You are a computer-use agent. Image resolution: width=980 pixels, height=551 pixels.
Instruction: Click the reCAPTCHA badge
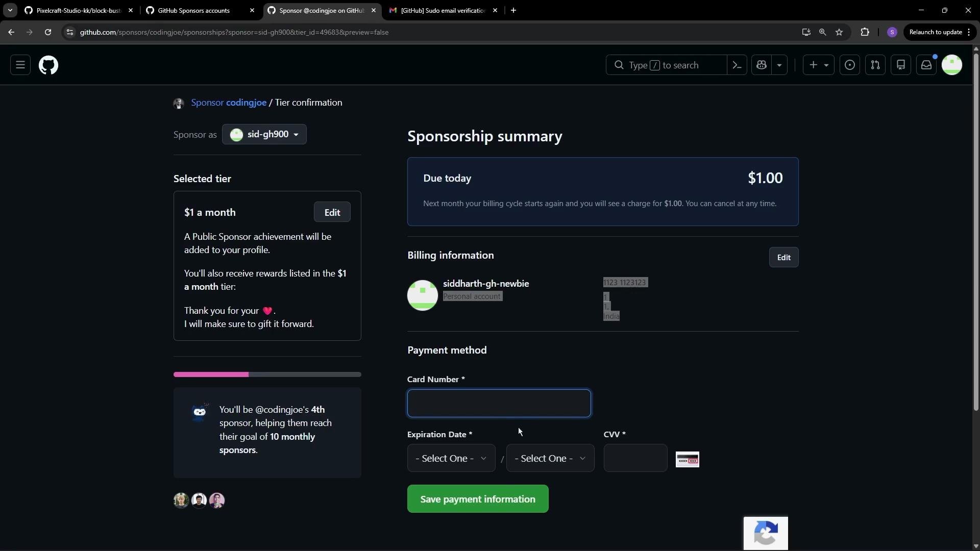click(766, 533)
